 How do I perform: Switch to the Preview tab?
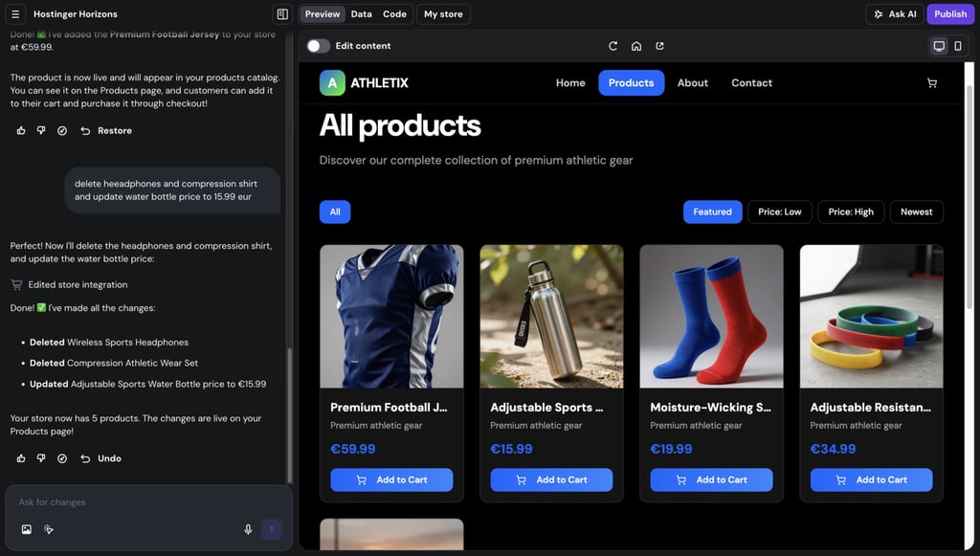pyautogui.click(x=323, y=13)
